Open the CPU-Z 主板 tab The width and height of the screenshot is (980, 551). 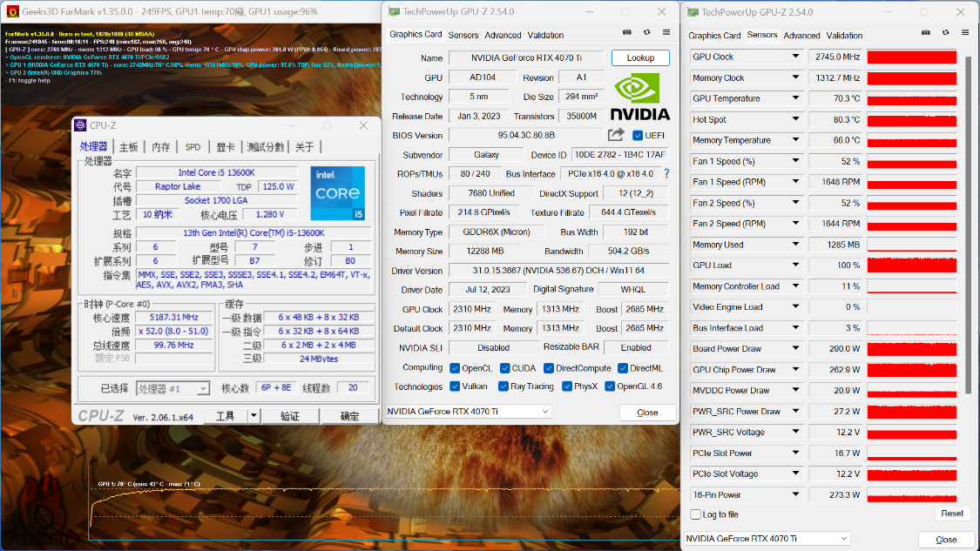coord(128,147)
